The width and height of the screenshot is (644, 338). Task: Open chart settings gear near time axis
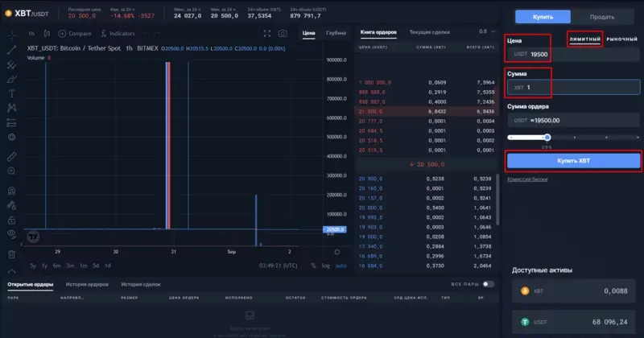[336, 252]
